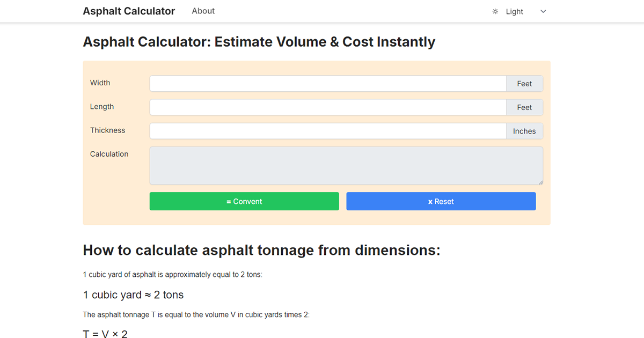Click the Length field label
Image resolution: width=644 pixels, height=338 pixels.
[x=102, y=106]
